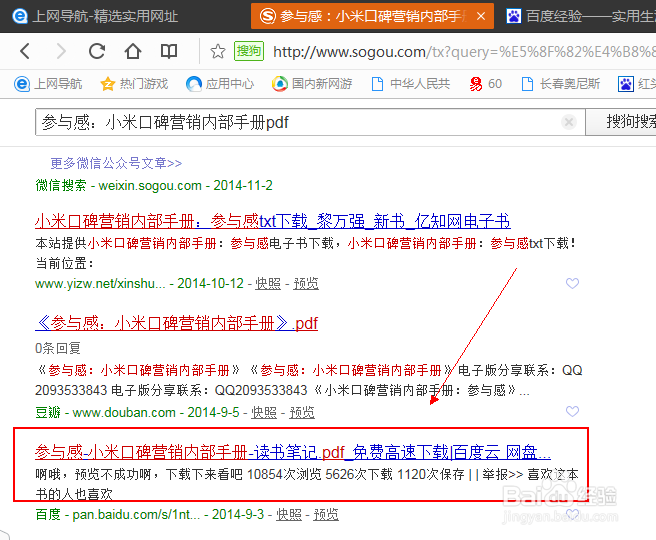
Task: Open the 读书笔记.pdf 百度云 result link
Action: [x=293, y=452]
